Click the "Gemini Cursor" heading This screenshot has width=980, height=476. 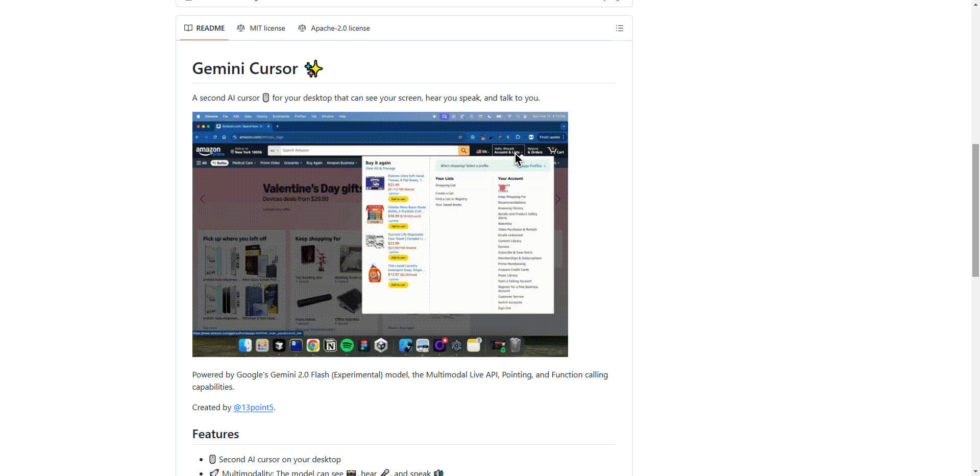[258, 68]
